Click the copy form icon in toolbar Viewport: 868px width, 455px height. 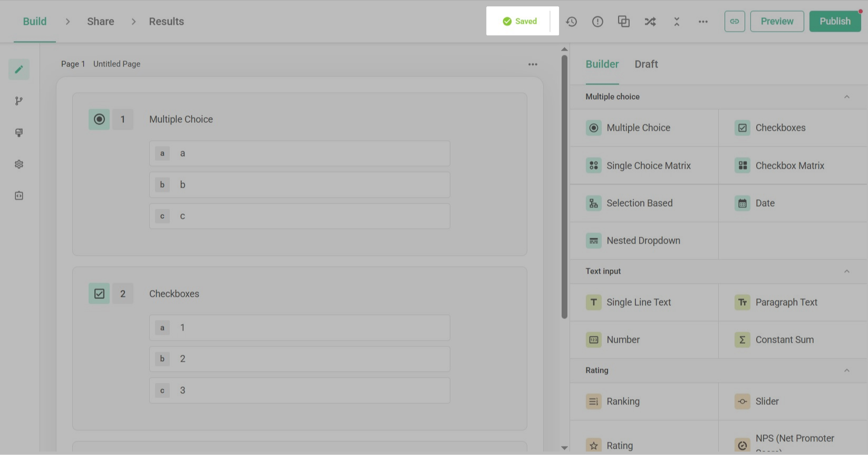[x=624, y=22]
